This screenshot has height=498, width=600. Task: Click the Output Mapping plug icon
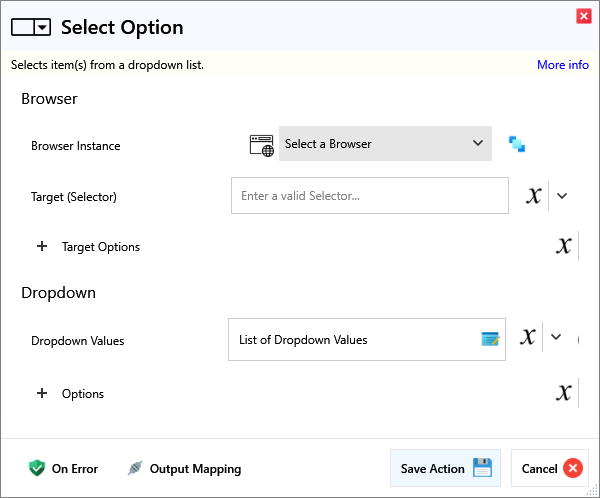pyautogui.click(x=135, y=468)
